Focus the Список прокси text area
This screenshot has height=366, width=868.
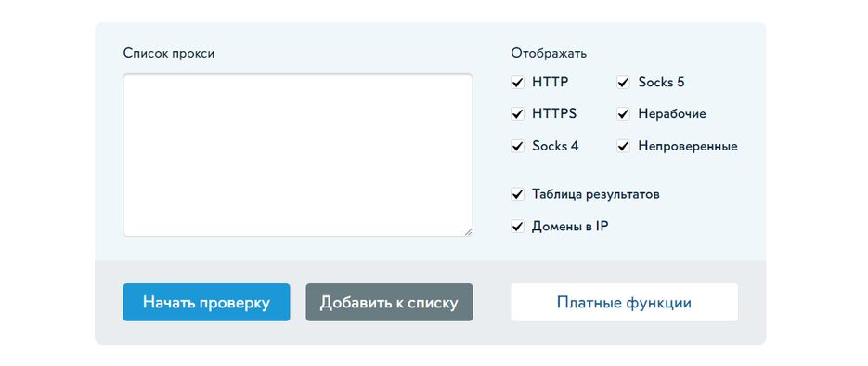298,155
